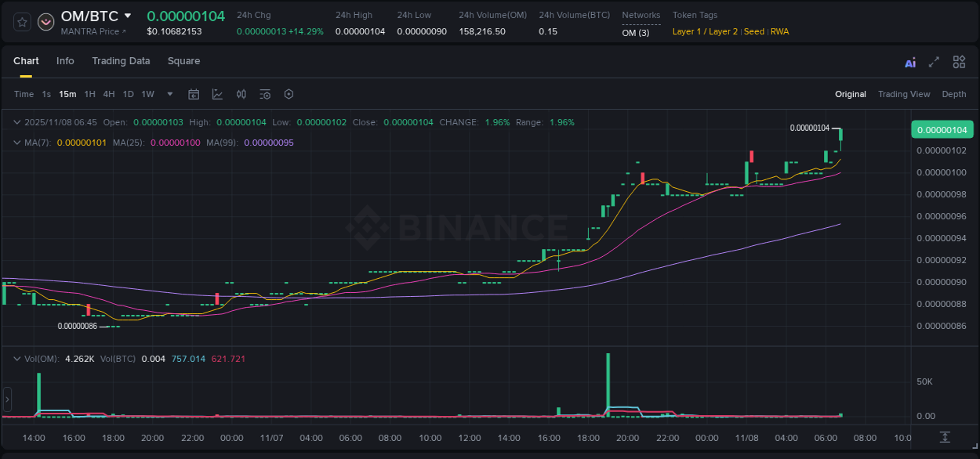Open the RWA token tag link
This screenshot has width=980, height=459.
click(x=779, y=31)
